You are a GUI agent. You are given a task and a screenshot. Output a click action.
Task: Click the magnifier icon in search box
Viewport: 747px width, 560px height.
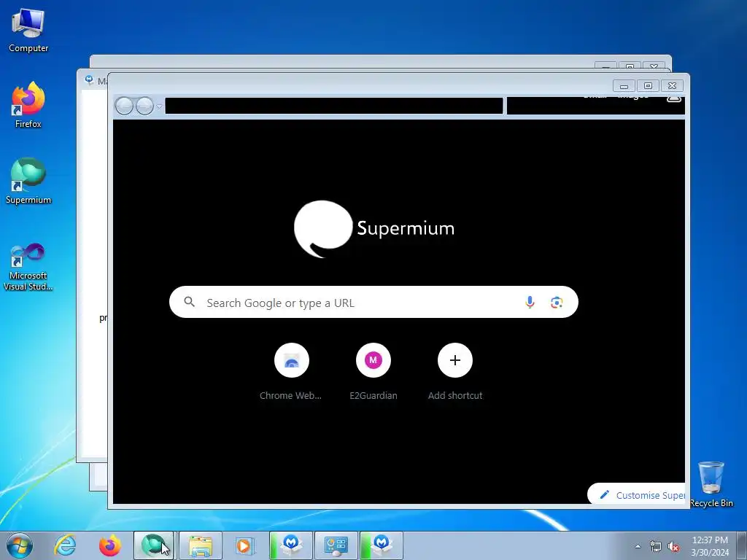pos(189,302)
